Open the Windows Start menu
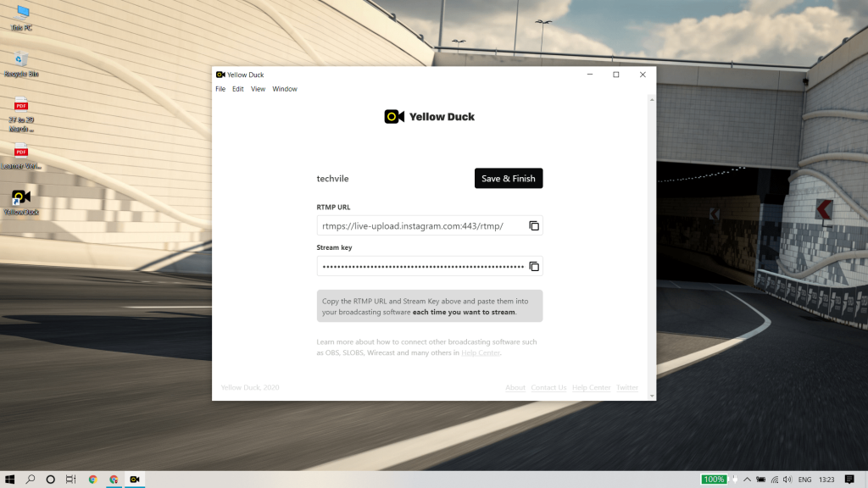The image size is (868, 488). (x=9, y=480)
